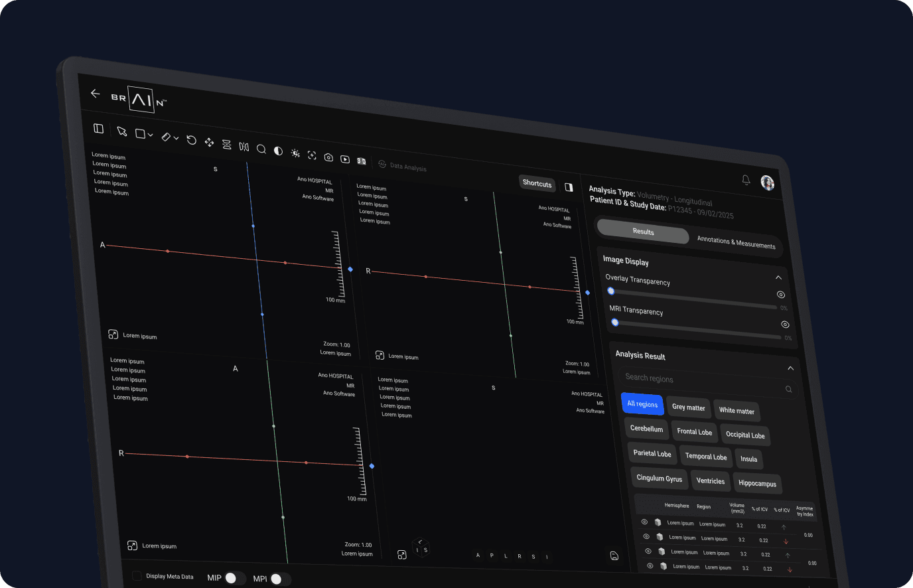Screen dimensions: 913x588
Task: Collapse the Analysis Result panel
Action: tap(790, 368)
